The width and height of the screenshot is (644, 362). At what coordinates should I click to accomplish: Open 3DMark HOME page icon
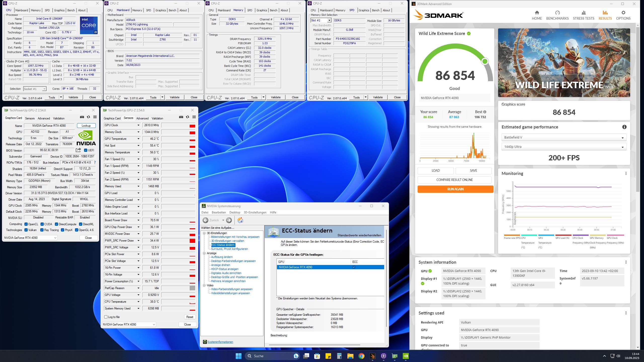tap(537, 13)
